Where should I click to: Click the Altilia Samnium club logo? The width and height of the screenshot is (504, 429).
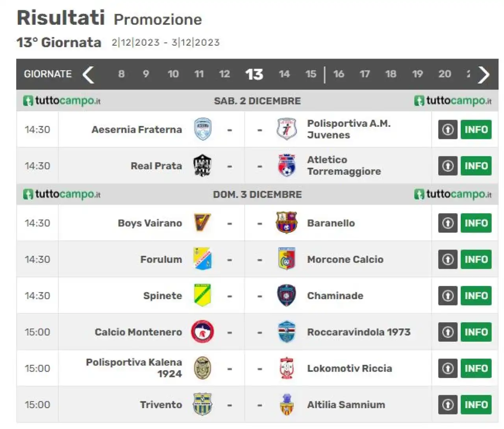pyautogui.click(x=287, y=404)
